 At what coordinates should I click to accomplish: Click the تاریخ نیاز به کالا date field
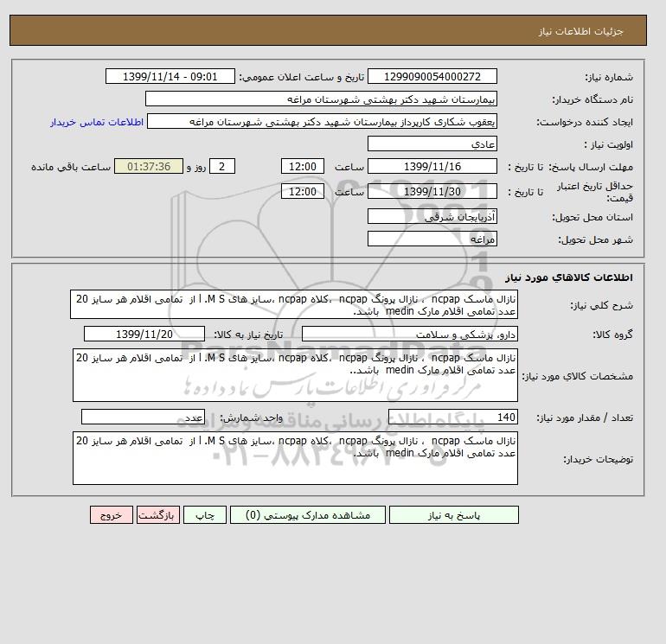pos(144,335)
